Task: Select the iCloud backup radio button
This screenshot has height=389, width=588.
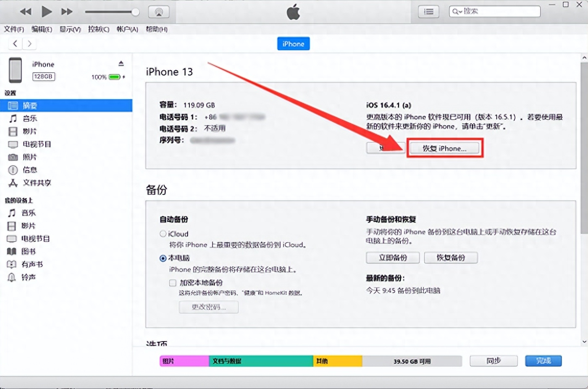Action: point(163,234)
